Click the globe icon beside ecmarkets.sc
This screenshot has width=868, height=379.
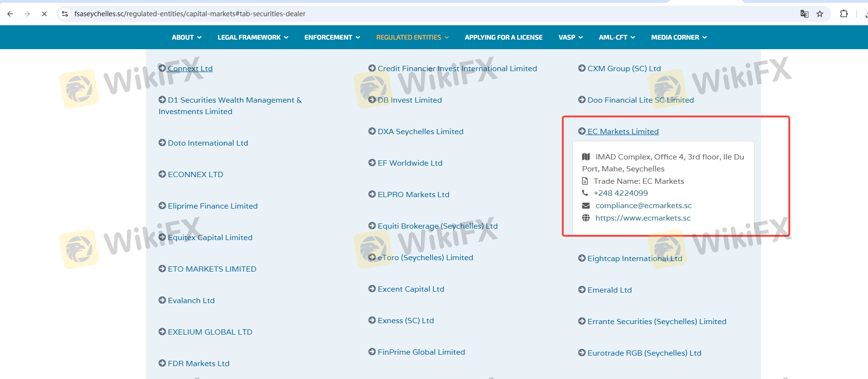coord(586,218)
